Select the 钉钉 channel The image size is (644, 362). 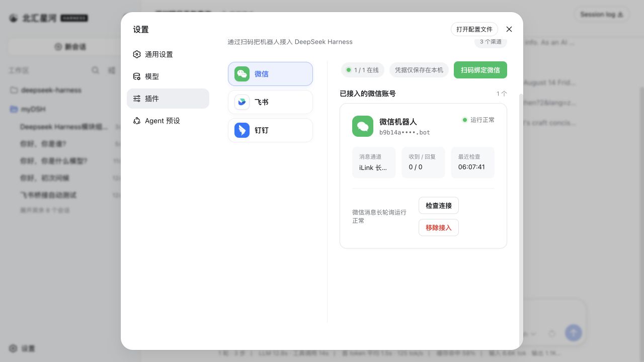[x=270, y=130]
